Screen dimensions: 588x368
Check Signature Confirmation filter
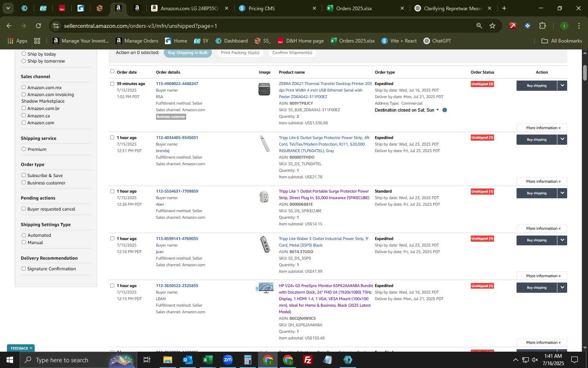pyautogui.click(x=24, y=268)
